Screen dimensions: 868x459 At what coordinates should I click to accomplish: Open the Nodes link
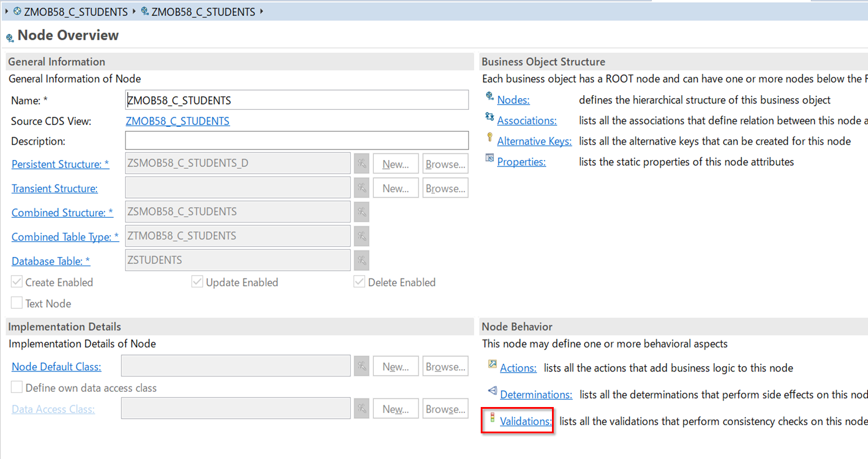point(513,100)
